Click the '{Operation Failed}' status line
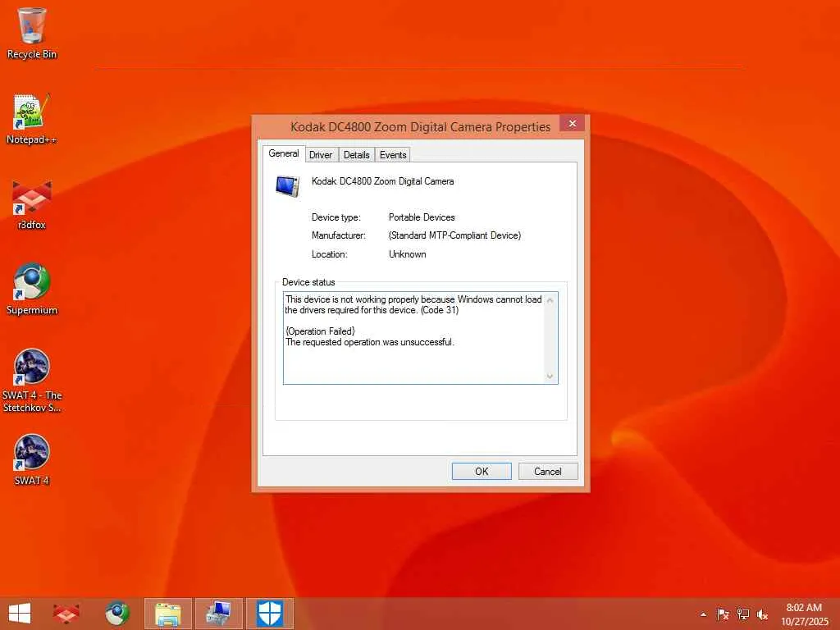The height and width of the screenshot is (630, 840). point(320,331)
